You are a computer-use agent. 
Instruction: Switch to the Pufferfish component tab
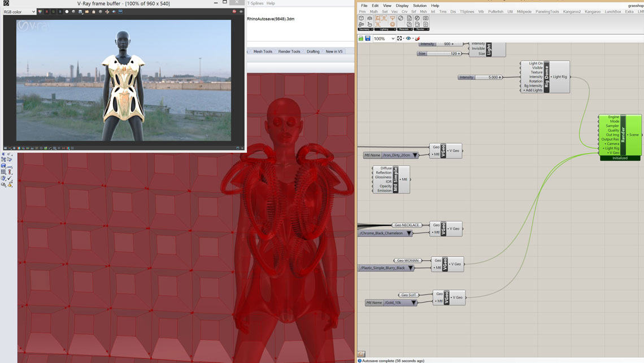click(x=495, y=11)
